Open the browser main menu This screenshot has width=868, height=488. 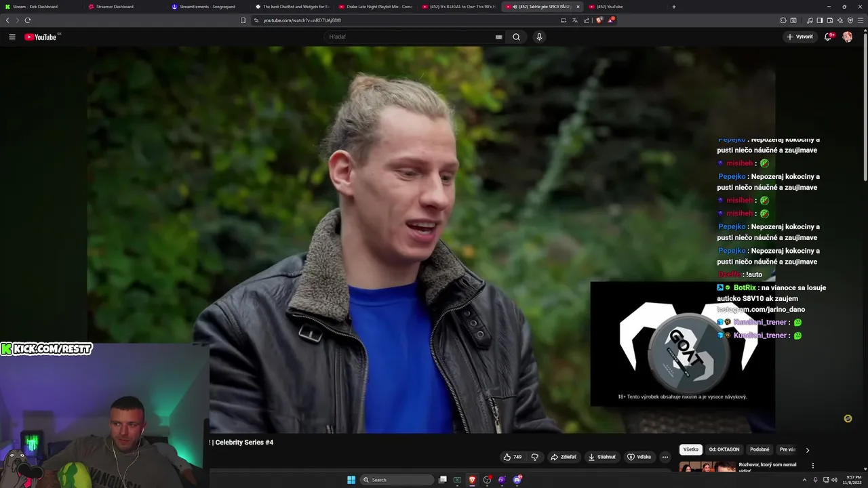coord(861,20)
